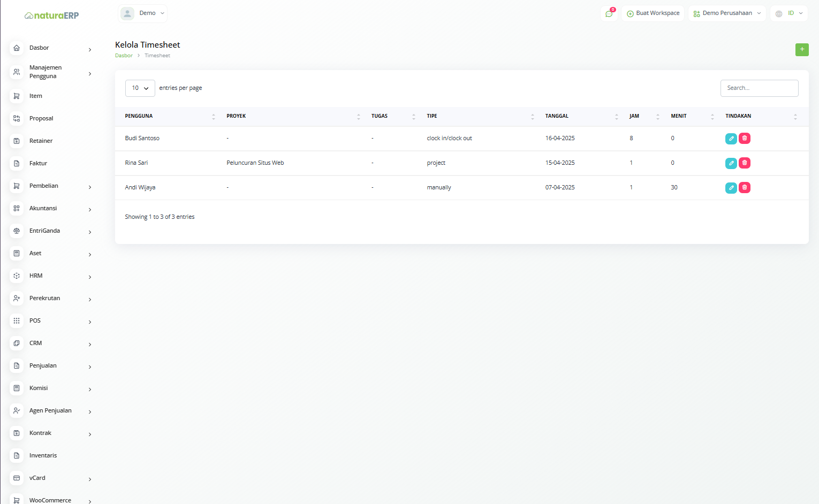Expand the Pembelian menu chevron
This screenshot has height=504, width=819.
[90, 187]
